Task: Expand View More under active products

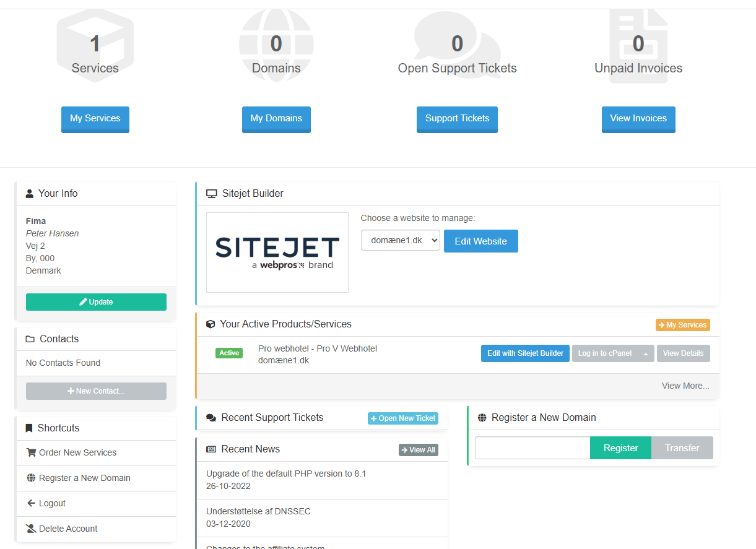Action: (x=685, y=386)
